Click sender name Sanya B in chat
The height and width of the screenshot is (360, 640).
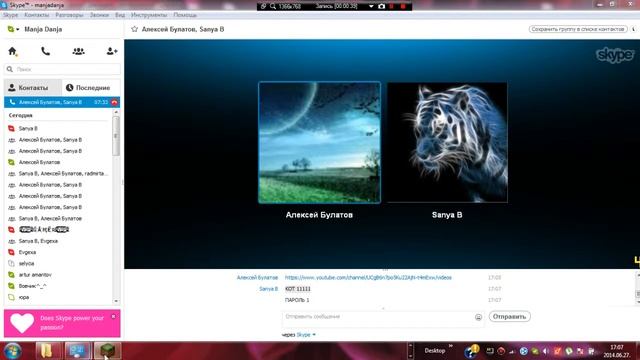(268, 289)
